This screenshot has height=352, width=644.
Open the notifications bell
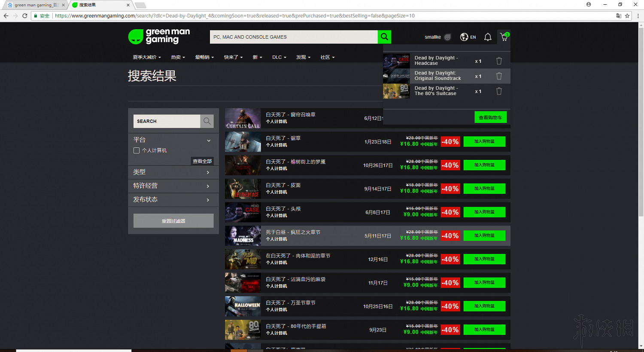[488, 37]
